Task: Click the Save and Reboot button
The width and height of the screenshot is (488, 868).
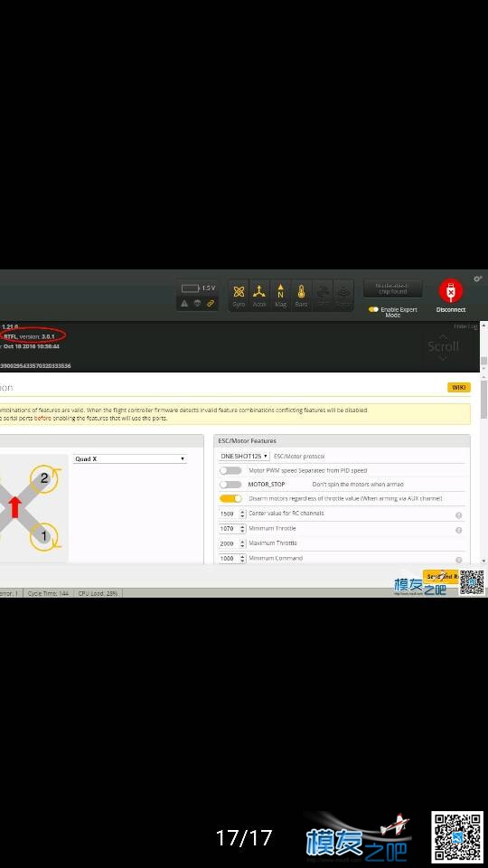Action: (x=441, y=576)
